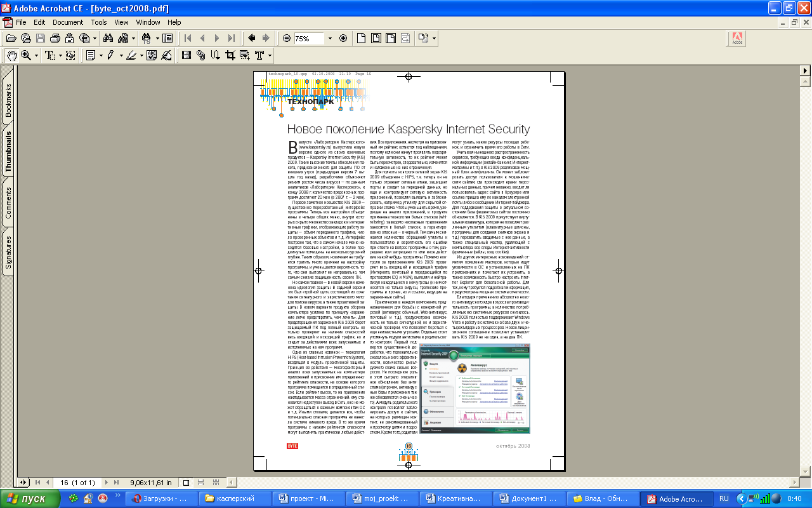Screen dimensions: 812x508
Task: Select the Text Select tool
Action: [x=49, y=55]
